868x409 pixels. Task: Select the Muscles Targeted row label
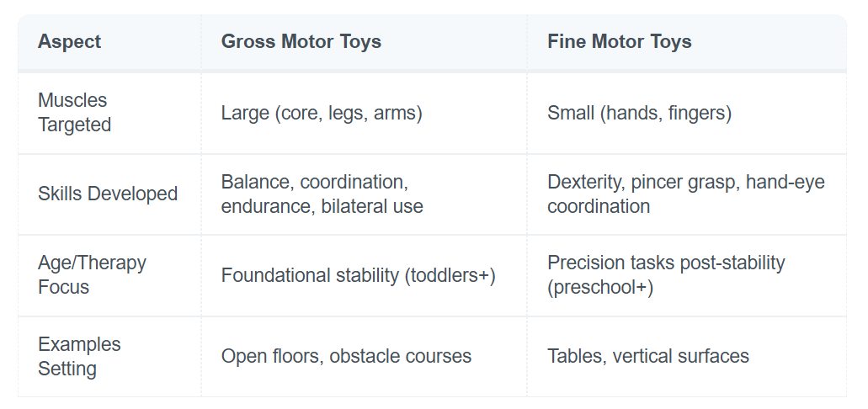(74, 113)
